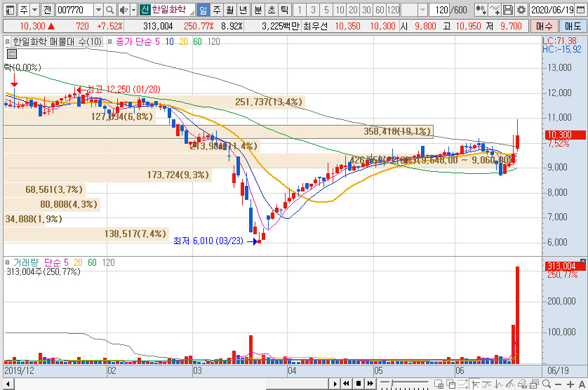Image resolution: width=588 pixels, height=390 pixels.
Task: Click the green '신' badge
Action: pos(145,9)
